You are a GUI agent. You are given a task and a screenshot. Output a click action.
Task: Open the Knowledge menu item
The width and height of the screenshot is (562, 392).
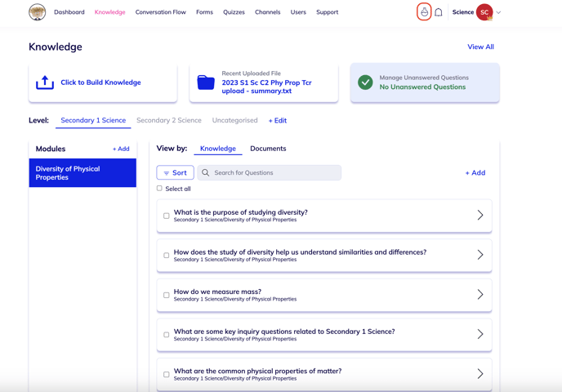pyautogui.click(x=109, y=12)
